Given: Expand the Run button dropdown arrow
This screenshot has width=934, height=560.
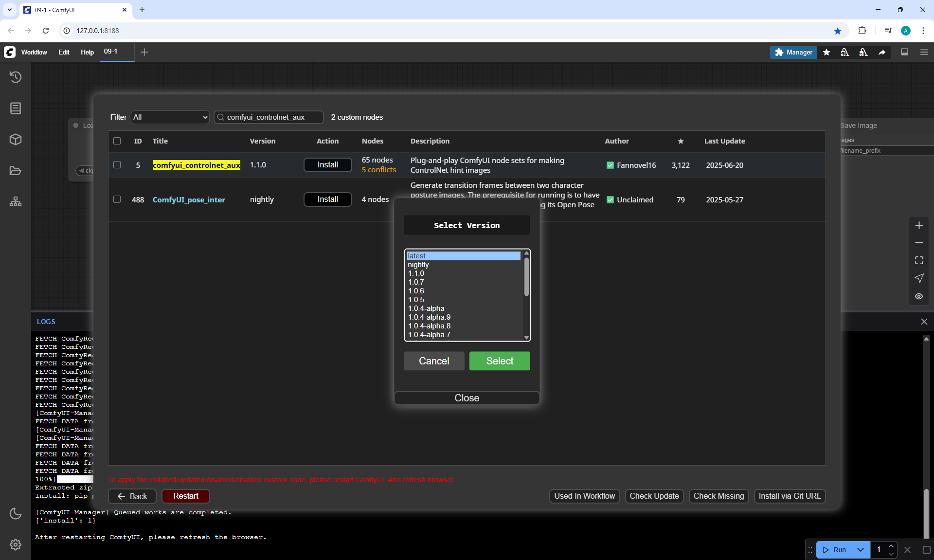Looking at the screenshot, I should click(x=861, y=550).
